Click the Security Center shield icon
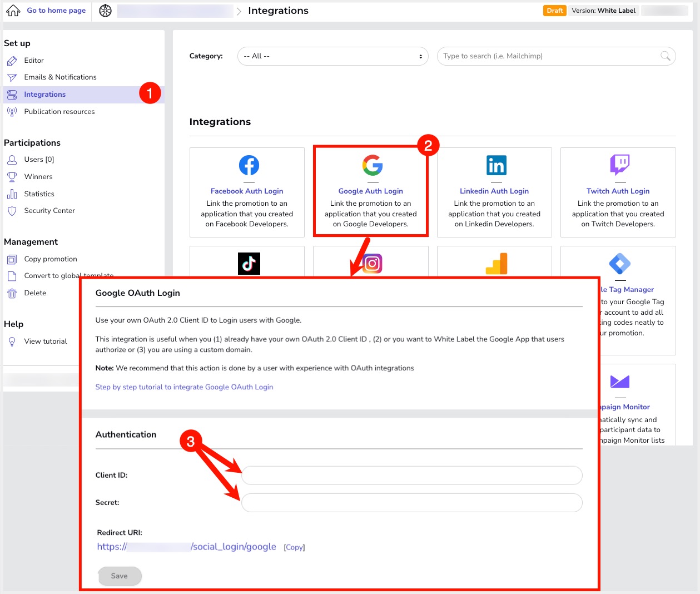 click(12, 211)
